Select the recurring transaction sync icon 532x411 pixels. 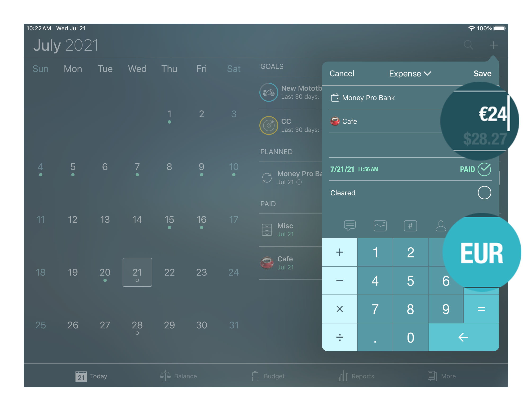267,177
